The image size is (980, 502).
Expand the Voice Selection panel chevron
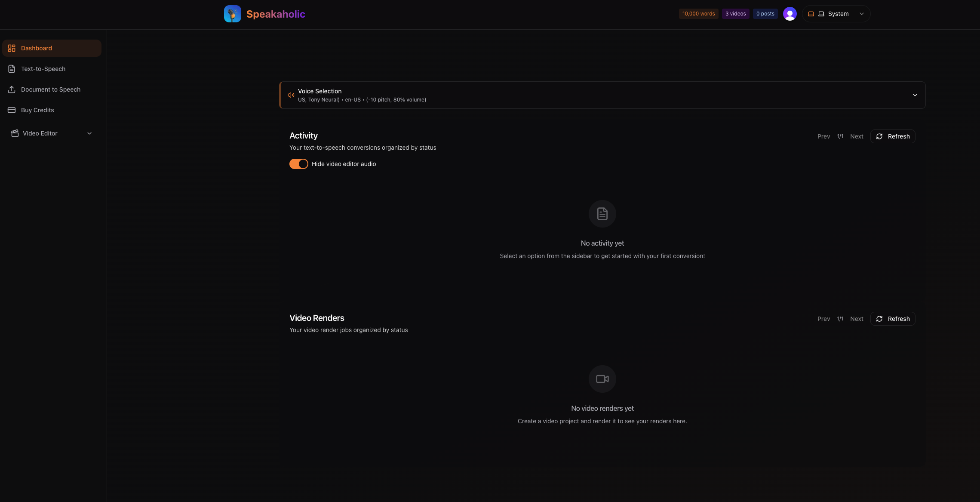pyautogui.click(x=915, y=95)
